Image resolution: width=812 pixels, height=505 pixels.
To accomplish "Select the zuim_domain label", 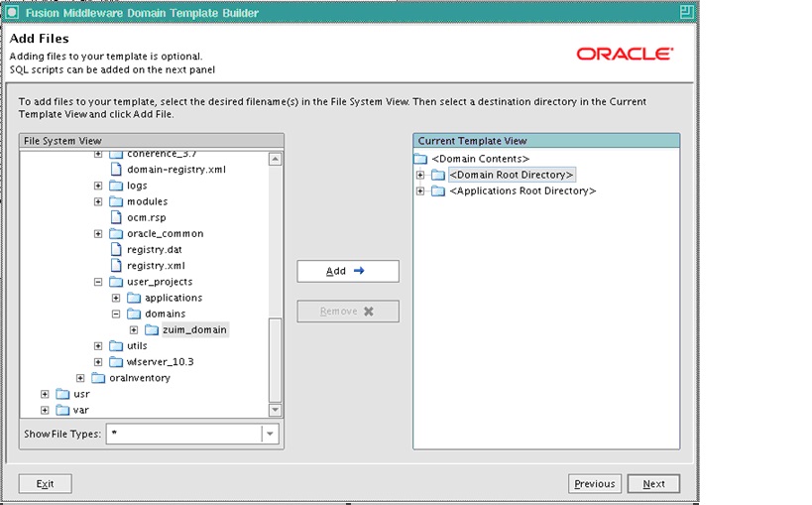I will (194, 330).
